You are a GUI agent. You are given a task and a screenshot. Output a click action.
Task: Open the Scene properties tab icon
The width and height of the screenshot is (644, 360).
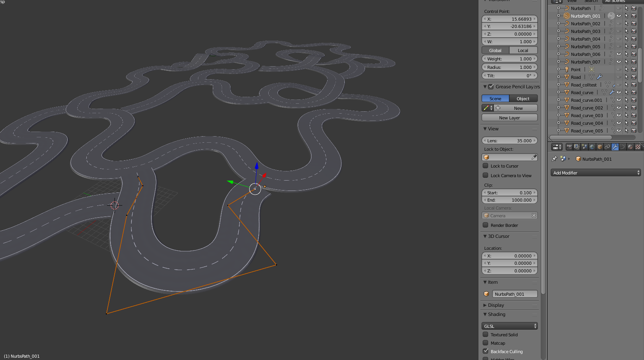coord(584,147)
